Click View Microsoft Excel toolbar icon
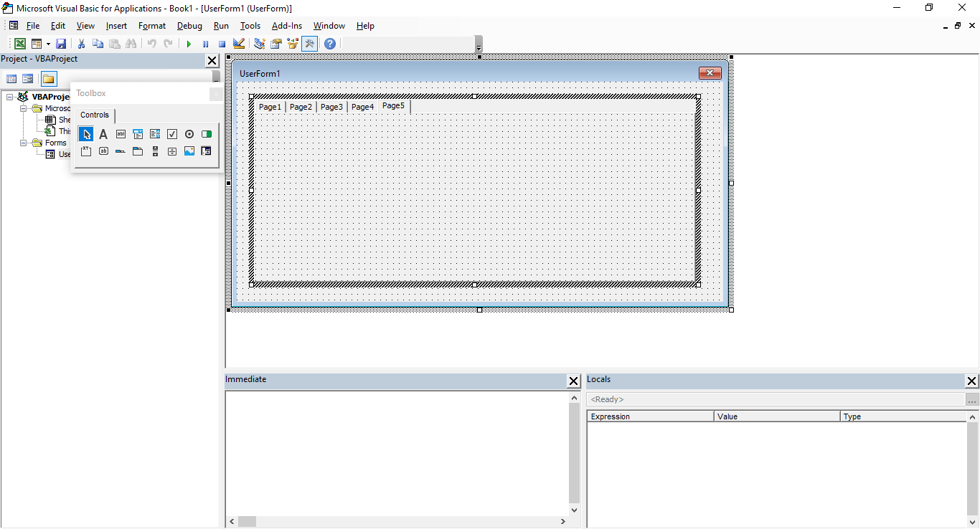 [x=19, y=43]
